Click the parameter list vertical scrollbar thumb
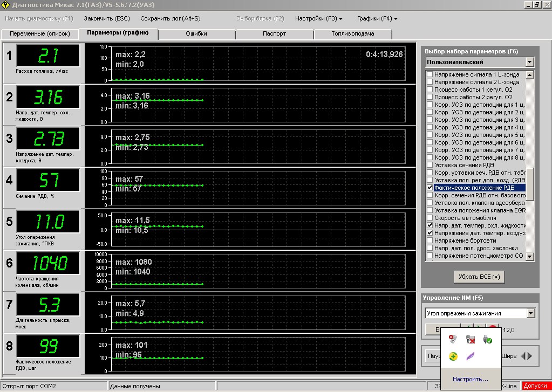 click(530, 183)
